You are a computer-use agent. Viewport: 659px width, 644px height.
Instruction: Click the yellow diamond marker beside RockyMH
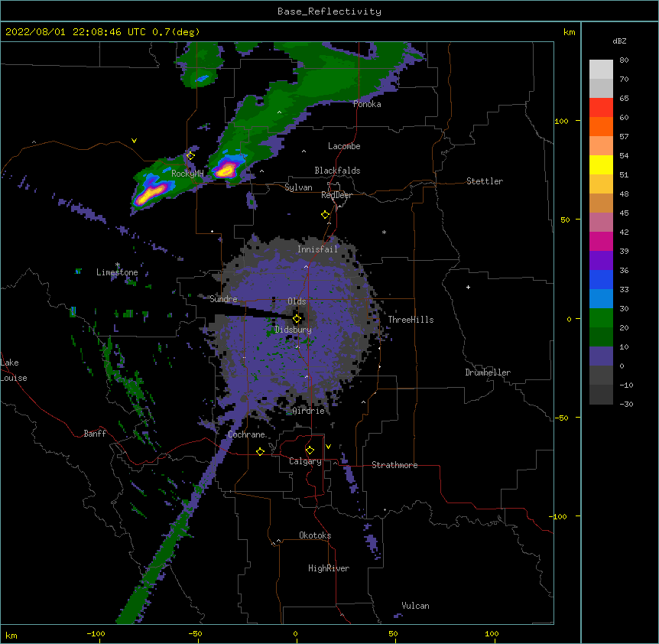(x=190, y=156)
